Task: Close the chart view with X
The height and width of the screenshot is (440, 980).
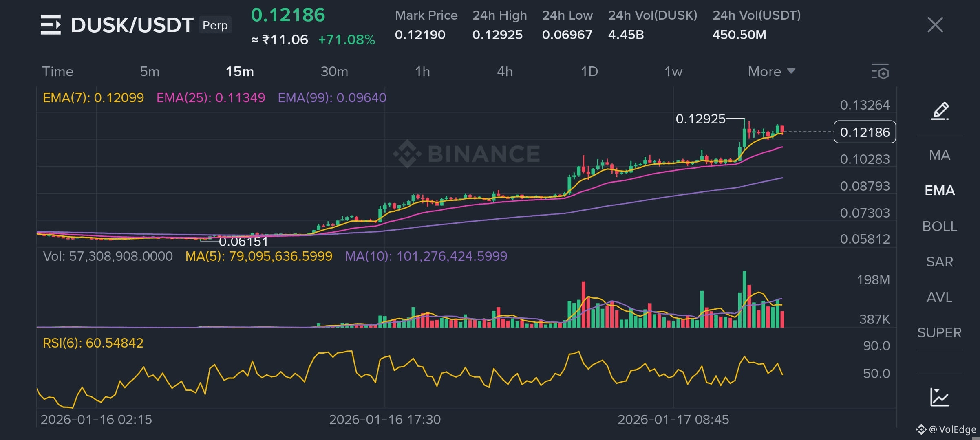Action: tap(935, 25)
